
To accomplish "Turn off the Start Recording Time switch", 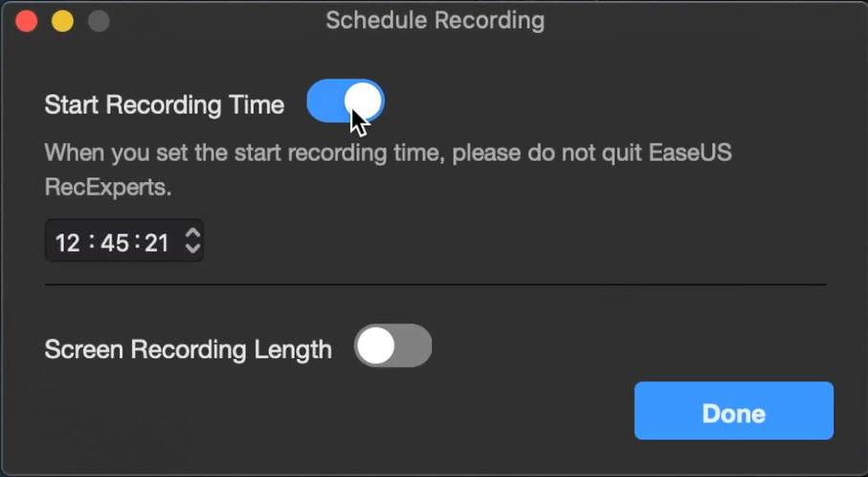I will [345, 102].
